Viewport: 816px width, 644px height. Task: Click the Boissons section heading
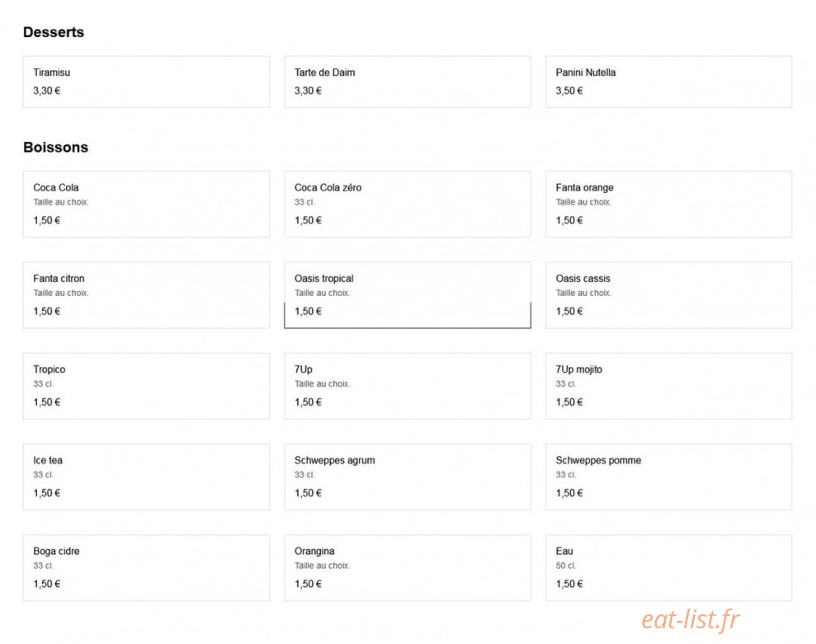tap(55, 148)
